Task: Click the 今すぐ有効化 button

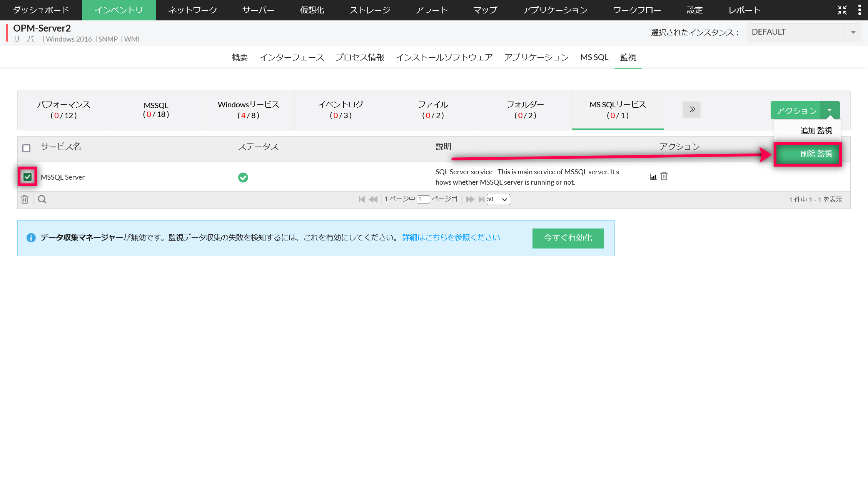Action: tap(568, 238)
